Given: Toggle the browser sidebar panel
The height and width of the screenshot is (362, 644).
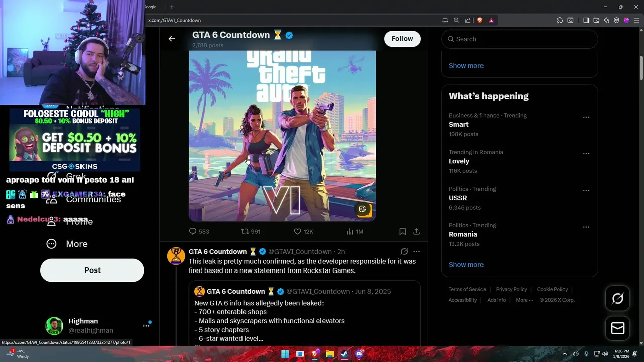Looking at the screenshot, I should click(586, 20).
